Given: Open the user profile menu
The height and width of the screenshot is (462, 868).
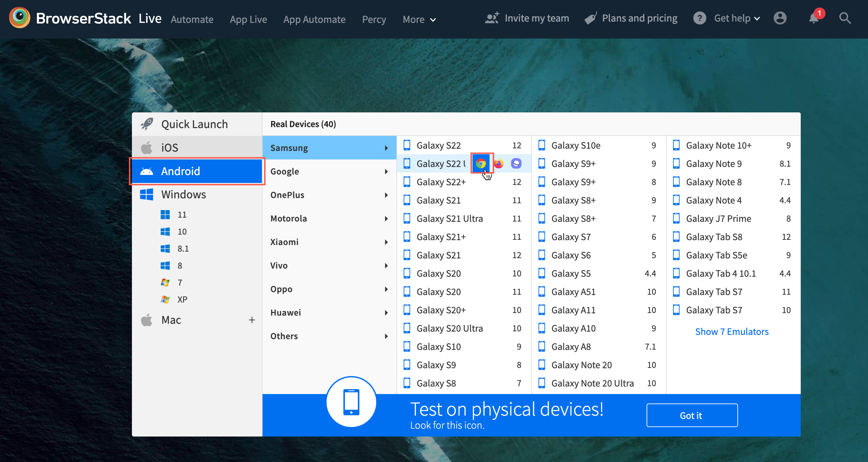Looking at the screenshot, I should (x=780, y=18).
